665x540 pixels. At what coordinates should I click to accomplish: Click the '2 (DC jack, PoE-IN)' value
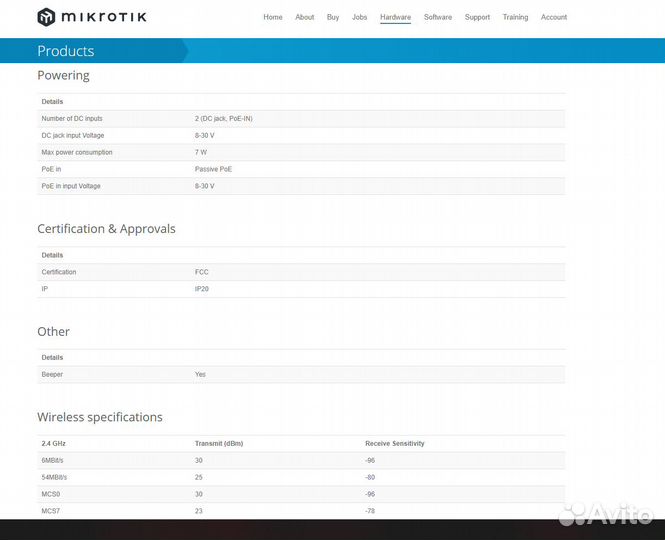[224, 118]
